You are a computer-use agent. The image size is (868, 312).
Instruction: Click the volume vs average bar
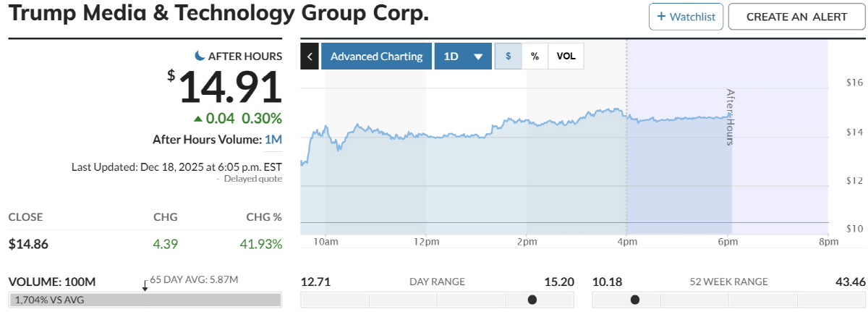tap(145, 300)
